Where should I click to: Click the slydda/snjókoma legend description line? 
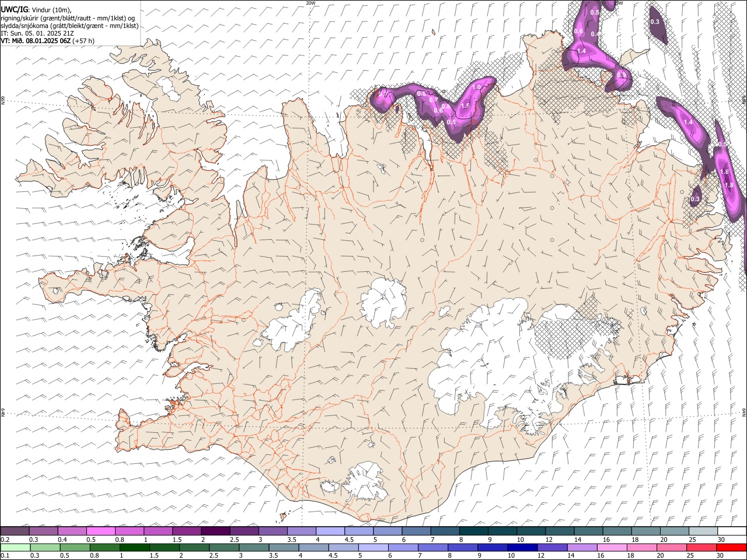tap(69, 26)
